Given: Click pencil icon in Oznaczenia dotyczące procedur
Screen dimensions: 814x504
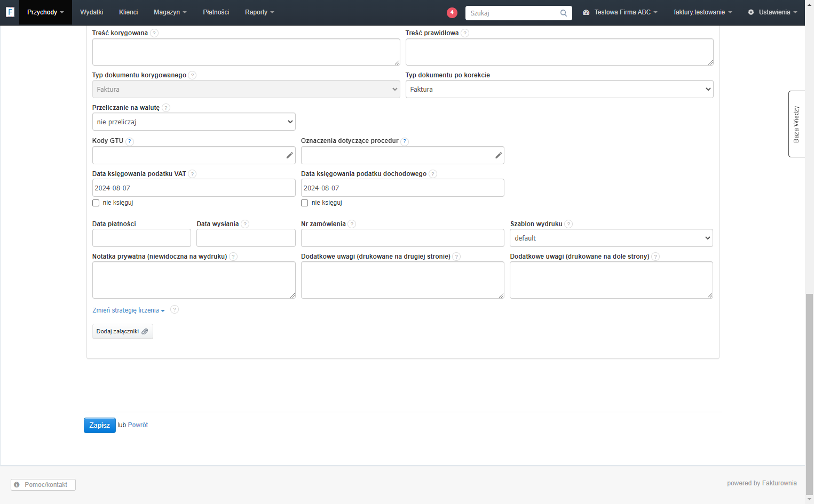Looking at the screenshot, I should [x=498, y=155].
